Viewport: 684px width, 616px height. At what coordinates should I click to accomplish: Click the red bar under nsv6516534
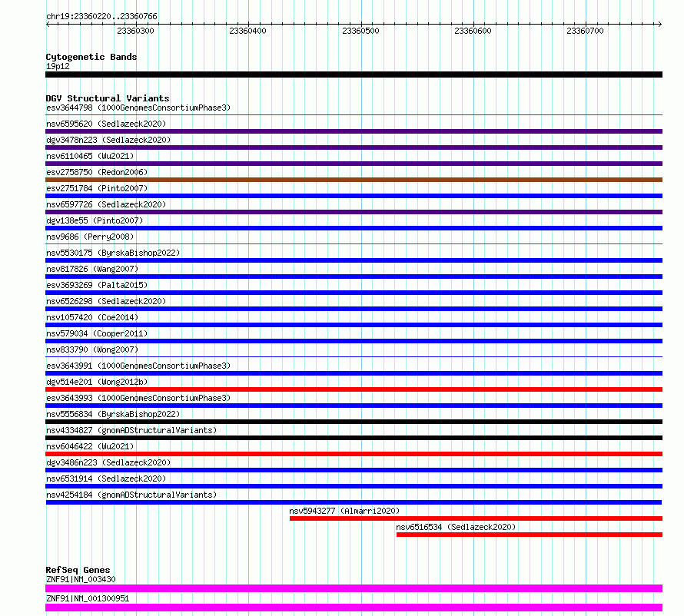530,535
